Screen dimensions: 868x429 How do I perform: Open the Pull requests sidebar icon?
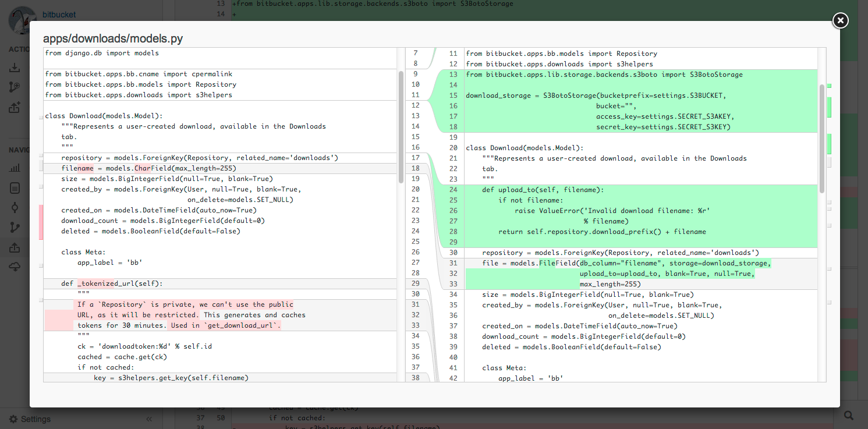(x=15, y=248)
